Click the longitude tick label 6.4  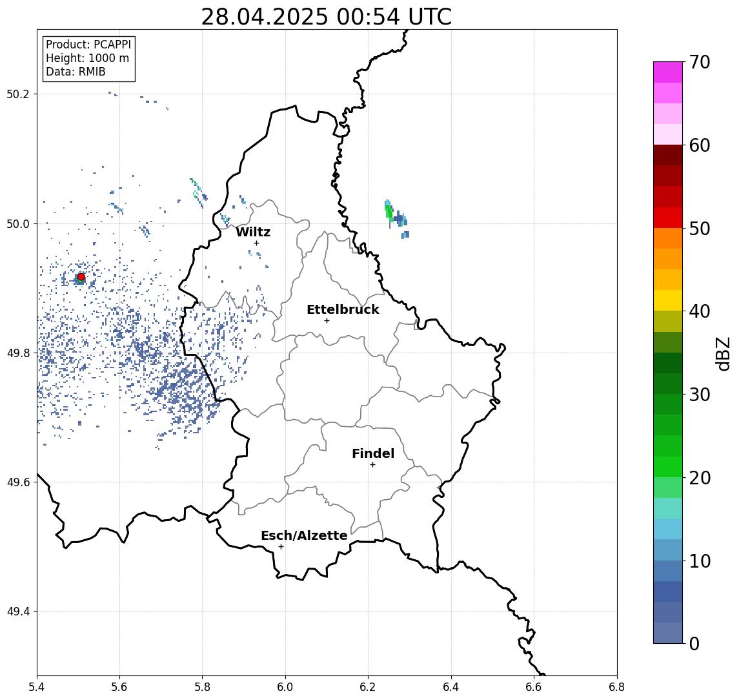click(452, 687)
